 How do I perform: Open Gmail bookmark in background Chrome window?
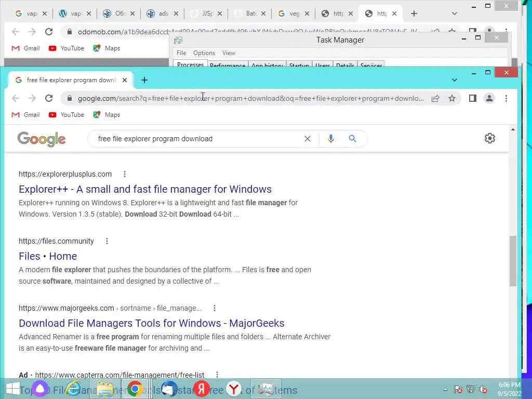(x=25, y=48)
